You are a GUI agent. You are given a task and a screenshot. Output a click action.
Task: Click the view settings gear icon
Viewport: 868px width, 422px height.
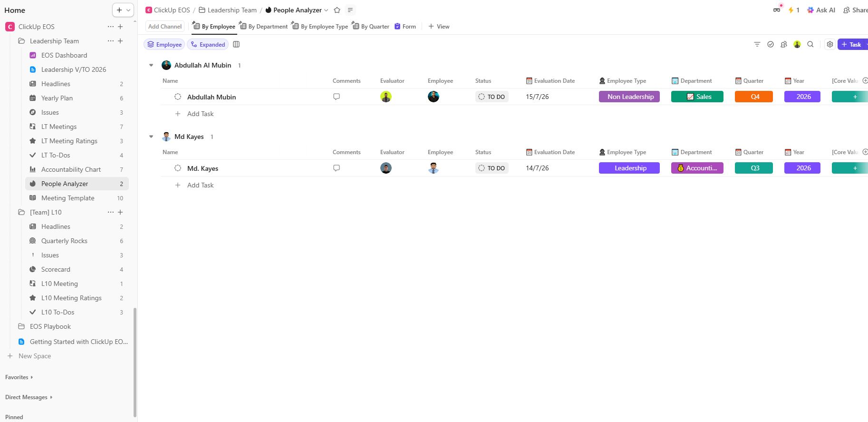point(829,44)
